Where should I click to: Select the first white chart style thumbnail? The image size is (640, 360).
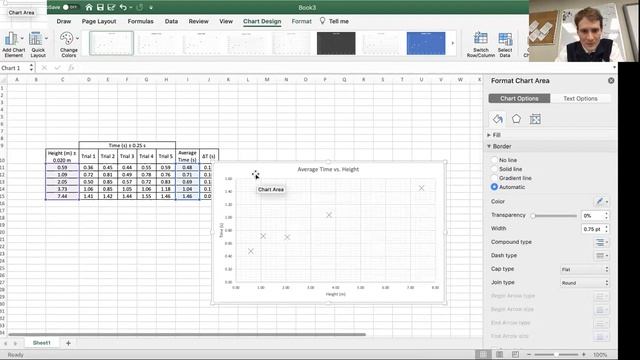(x=111, y=43)
